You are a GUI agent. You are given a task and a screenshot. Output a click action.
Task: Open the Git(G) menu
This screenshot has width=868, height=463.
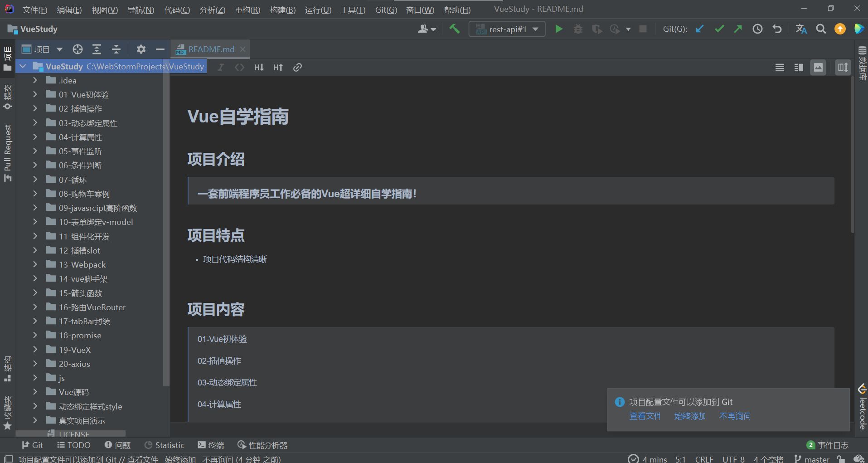[386, 10]
